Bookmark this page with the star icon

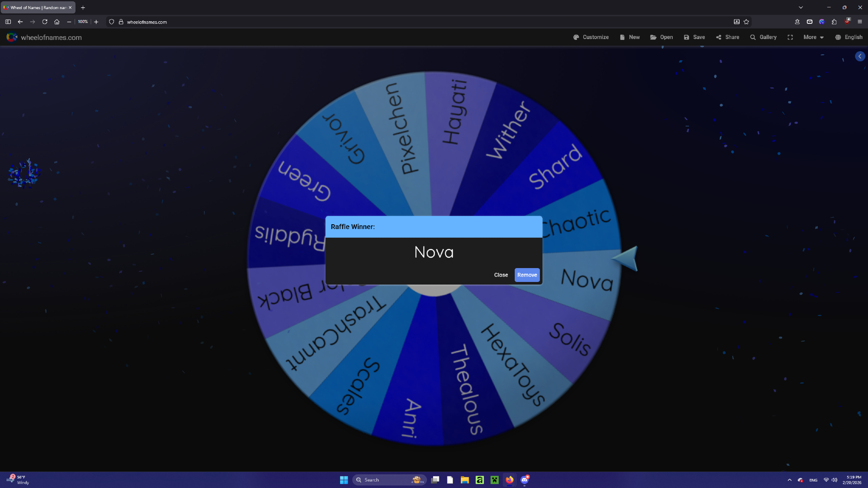pos(746,22)
